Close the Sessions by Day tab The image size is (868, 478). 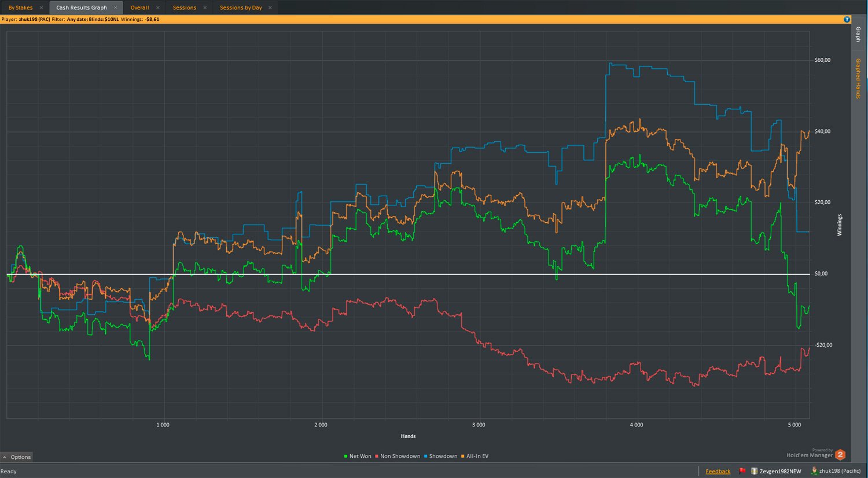click(x=270, y=8)
